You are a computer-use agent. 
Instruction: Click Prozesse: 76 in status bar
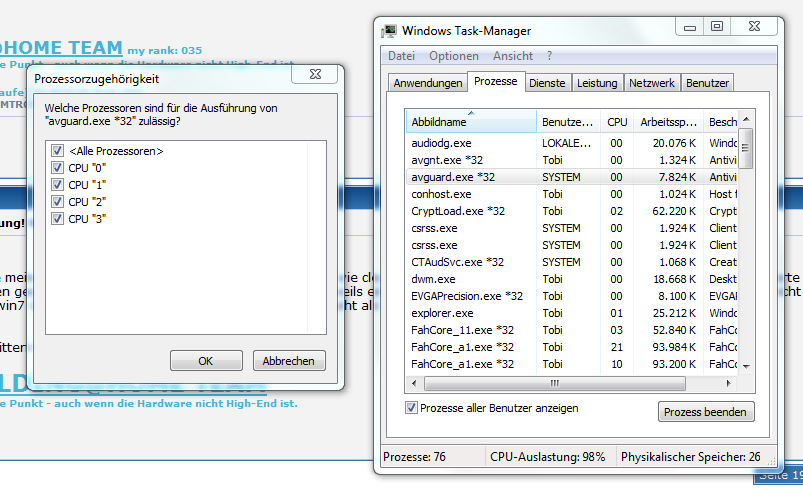point(414,457)
